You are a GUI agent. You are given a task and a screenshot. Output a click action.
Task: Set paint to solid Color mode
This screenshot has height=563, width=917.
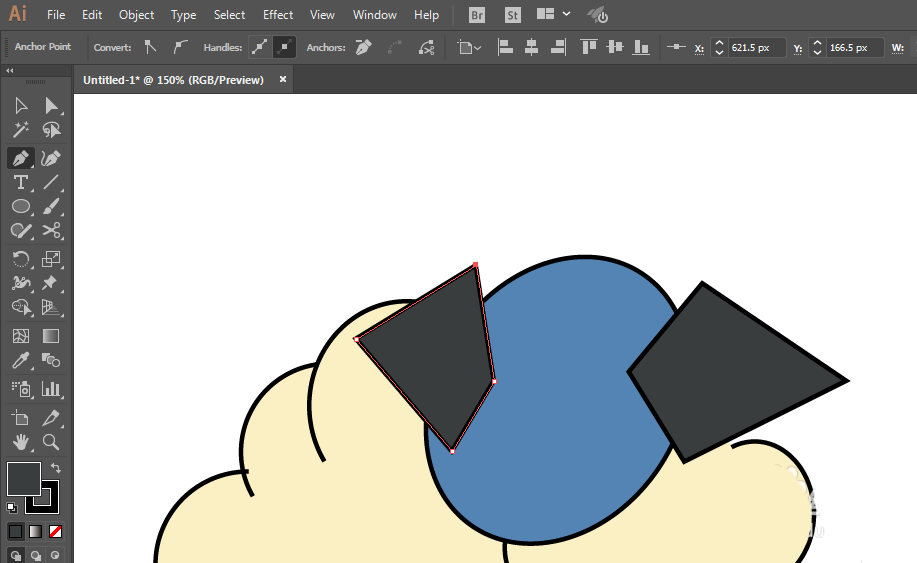pos(16,531)
